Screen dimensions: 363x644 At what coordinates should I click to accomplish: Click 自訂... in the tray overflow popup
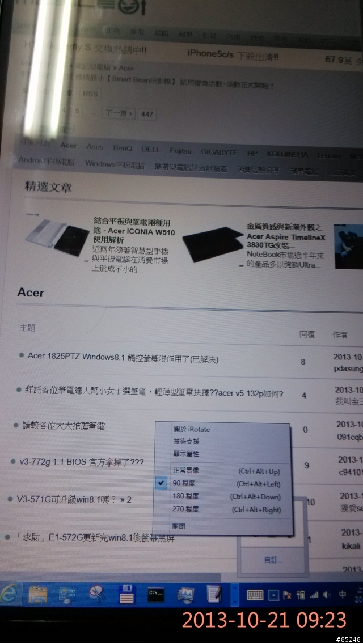(273, 560)
